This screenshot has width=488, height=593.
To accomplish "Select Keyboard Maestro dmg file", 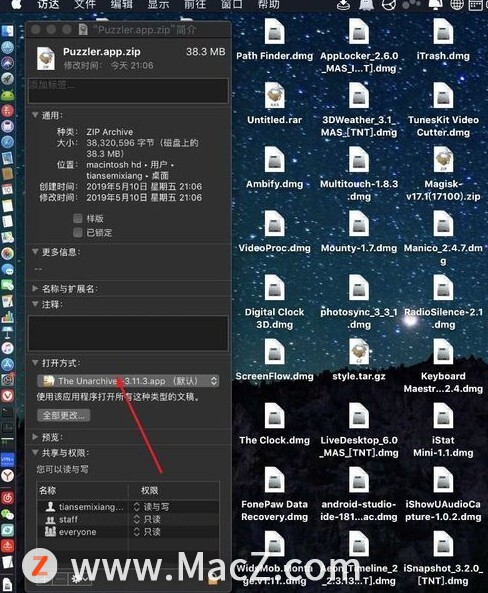I will coord(443,352).
